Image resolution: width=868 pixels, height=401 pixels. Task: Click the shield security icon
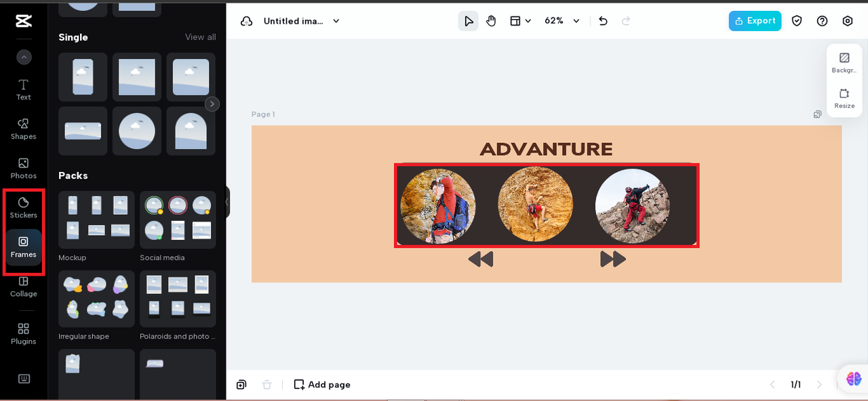click(797, 21)
